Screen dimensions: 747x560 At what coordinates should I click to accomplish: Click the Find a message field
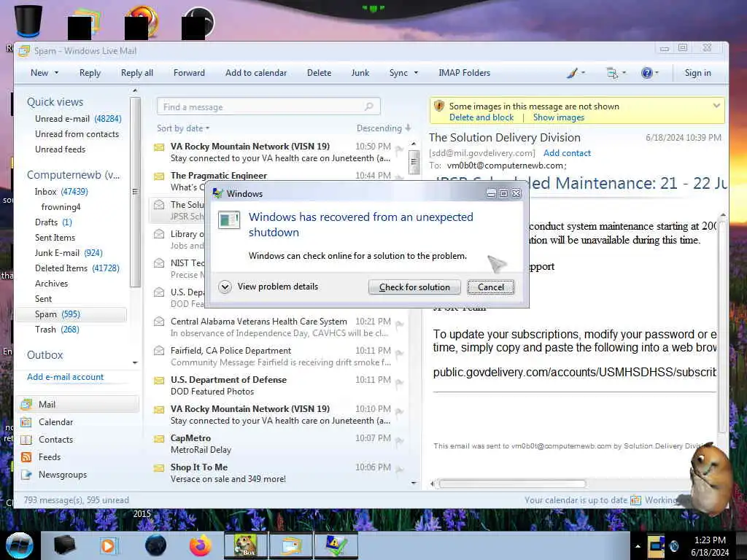pyautogui.click(x=268, y=106)
